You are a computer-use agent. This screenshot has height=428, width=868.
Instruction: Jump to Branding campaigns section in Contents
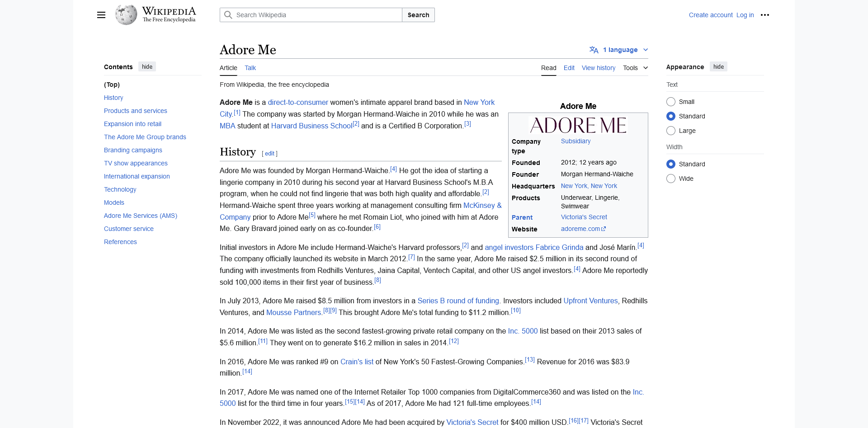(133, 150)
